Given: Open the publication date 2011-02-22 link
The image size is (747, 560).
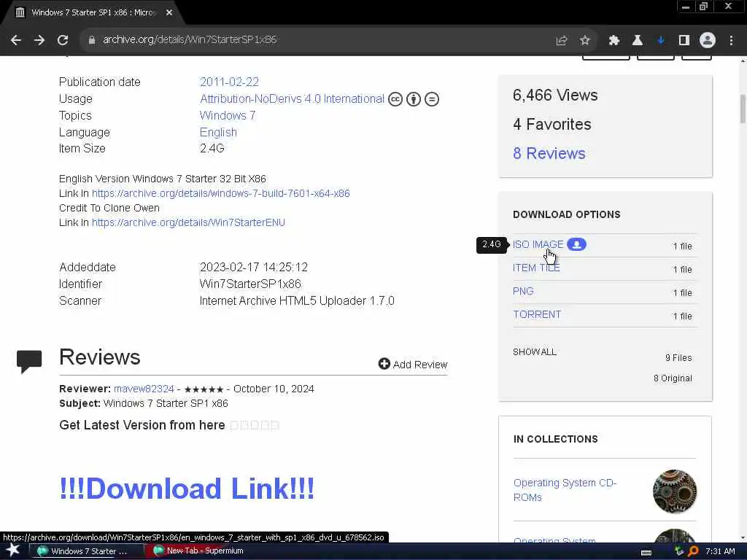Looking at the screenshot, I should [x=229, y=82].
